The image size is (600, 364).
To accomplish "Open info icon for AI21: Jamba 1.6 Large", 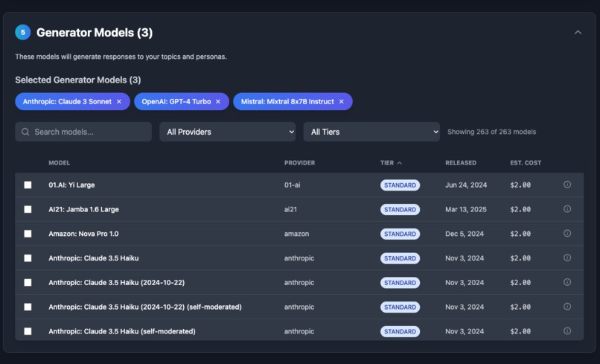I will pos(567,209).
